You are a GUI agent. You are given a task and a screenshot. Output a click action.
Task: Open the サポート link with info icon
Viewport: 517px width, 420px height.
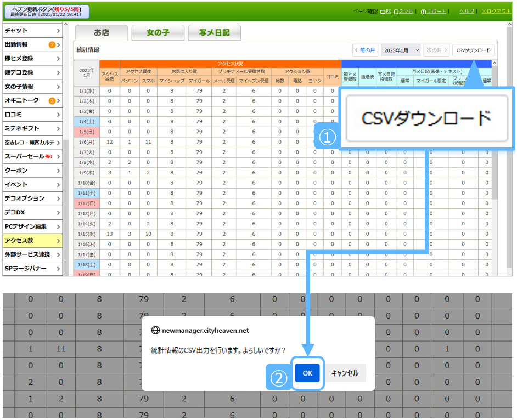(x=435, y=12)
